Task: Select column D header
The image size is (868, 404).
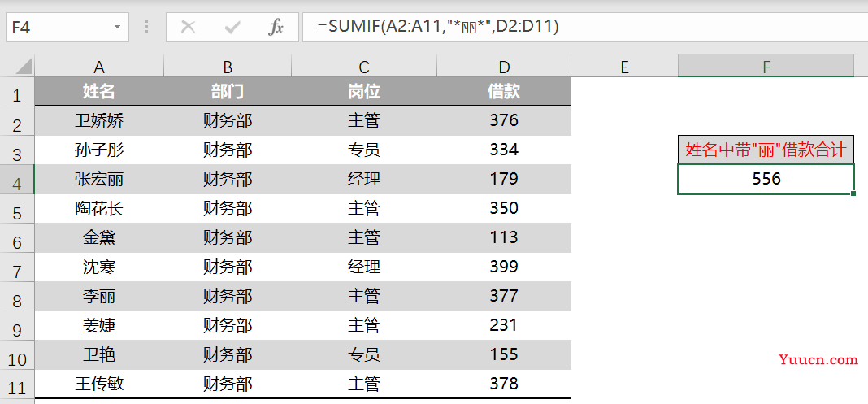Action: 504,67
